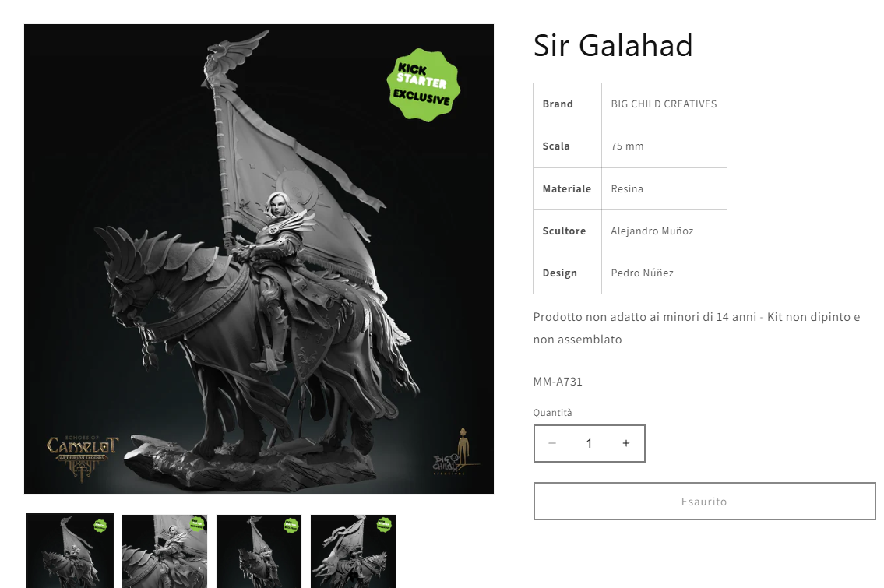This screenshot has height=588, width=884.
Task: Click the Kickstarter Exclusive green badge
Action: point(424,85)
